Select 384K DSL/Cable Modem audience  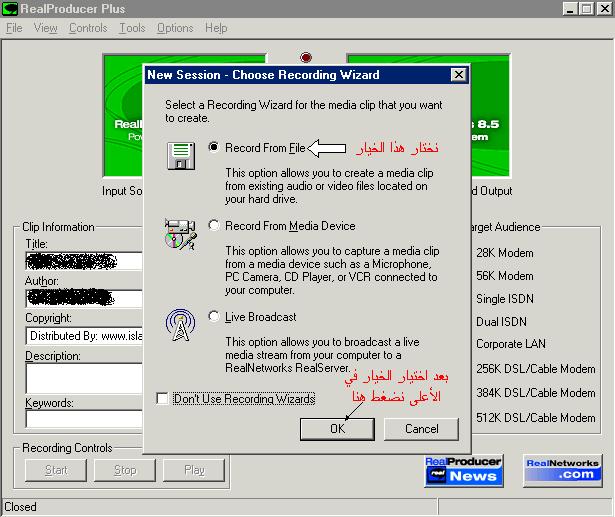pyautogui.click(x=536, y=393)
